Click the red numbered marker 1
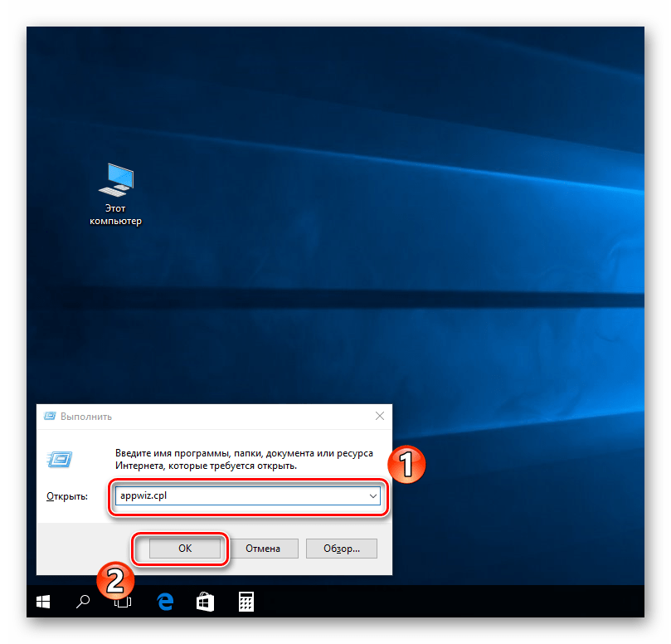The image size is (671, 644). click(406, 466)
